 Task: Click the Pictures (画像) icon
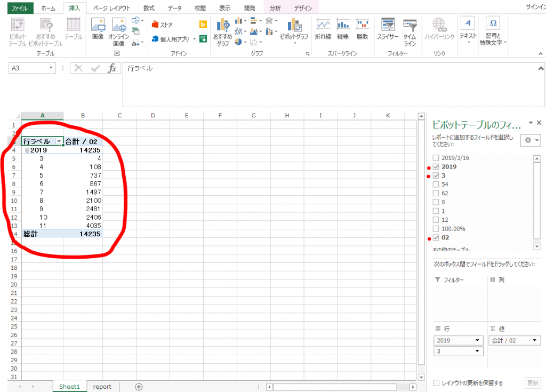98,29
